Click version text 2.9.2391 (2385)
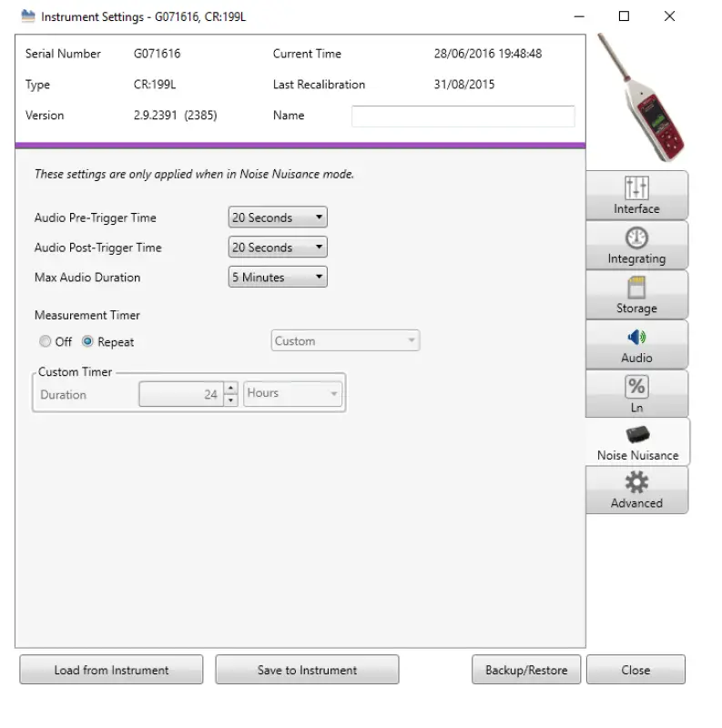This screenshot has height=728, width=722. (x=175, y=116)
